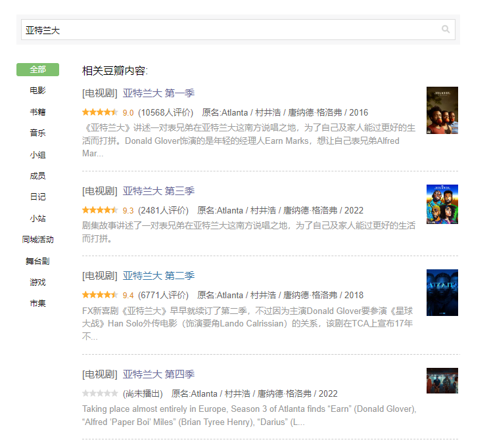Viewport: 491px width, 448px height.
Task: Filter results by 成员
Action: click(x=37, y=176)
